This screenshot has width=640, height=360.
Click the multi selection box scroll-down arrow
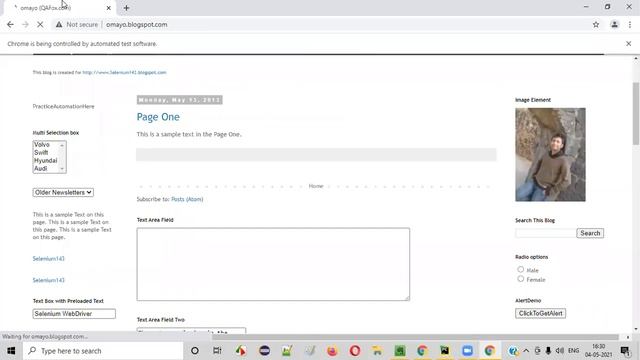(x=62, y=169)
